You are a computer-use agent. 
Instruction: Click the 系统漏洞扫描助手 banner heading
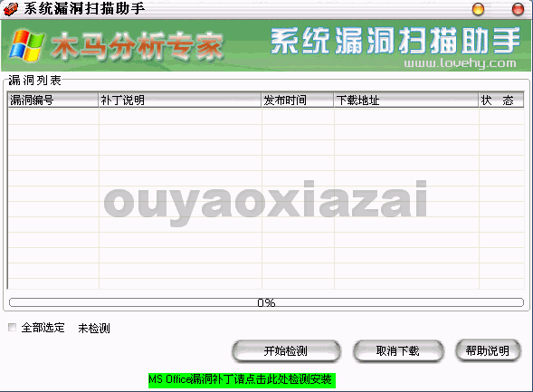tap(395, 41)
